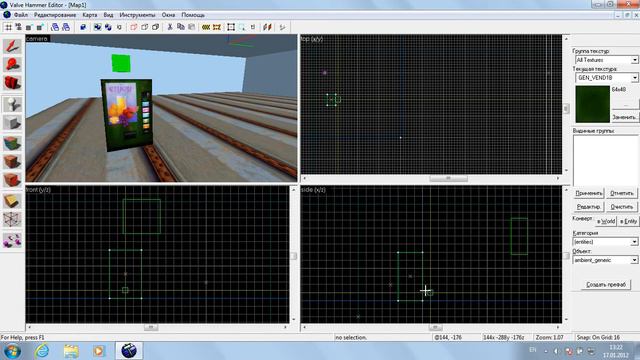Image resolution: width=640 pixels, height=360 pixels.
Task: Expand the ambient_generic object dropdown
Action: coord(634,260)
